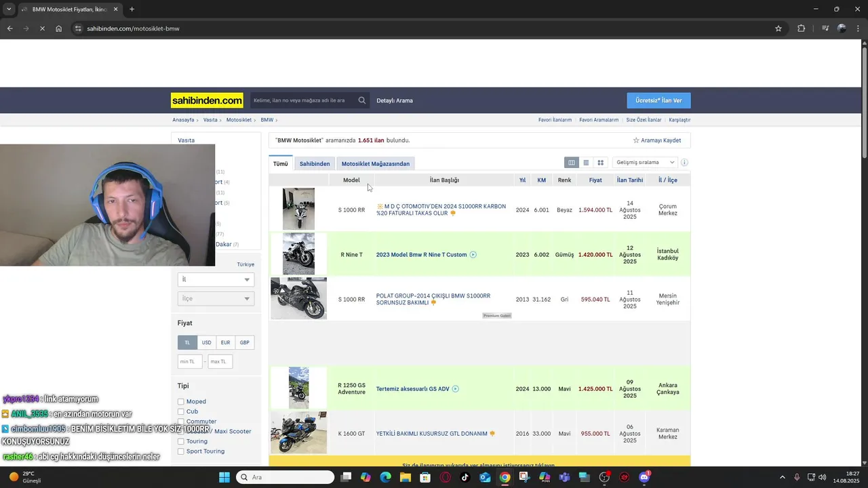
Task: Open the browser extensions puzzle icon
Action: [801, 28]
